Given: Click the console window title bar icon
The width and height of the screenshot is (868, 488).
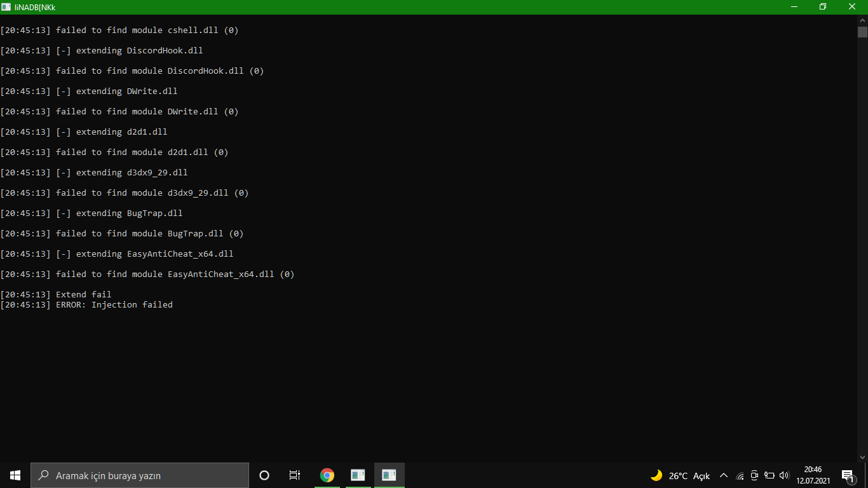Looking at the screenshot, I should [x=6, y=7].
